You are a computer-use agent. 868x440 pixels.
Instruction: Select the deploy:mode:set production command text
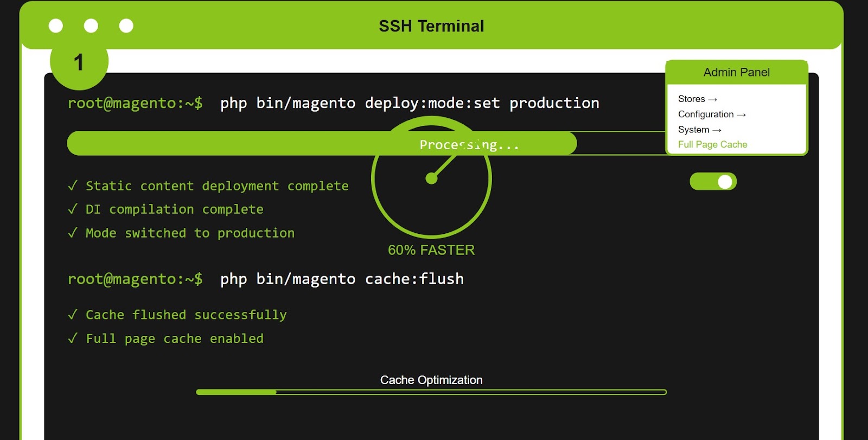410,103
